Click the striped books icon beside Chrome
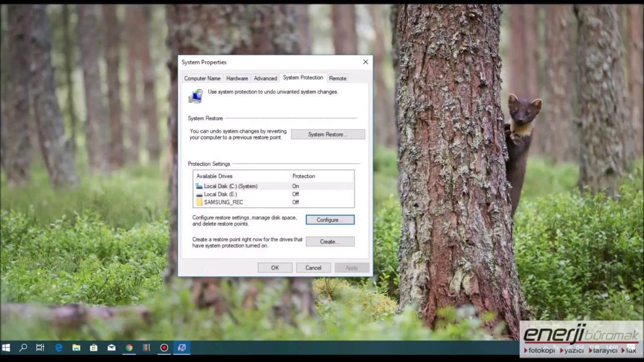This screenshot has height=362, width=644. 146,347
